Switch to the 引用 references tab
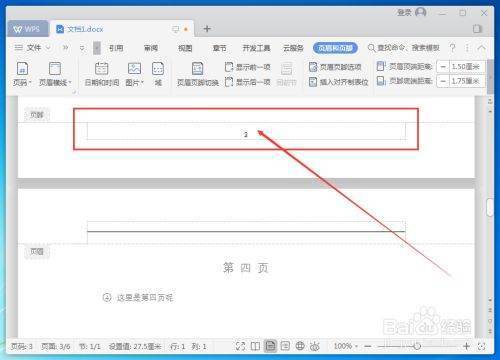The image size is (500, 360). (x=116, y=48)
